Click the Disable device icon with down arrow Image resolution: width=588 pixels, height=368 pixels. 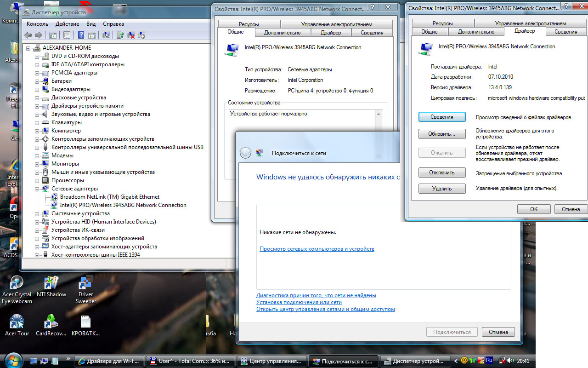[x=141, y=35]
